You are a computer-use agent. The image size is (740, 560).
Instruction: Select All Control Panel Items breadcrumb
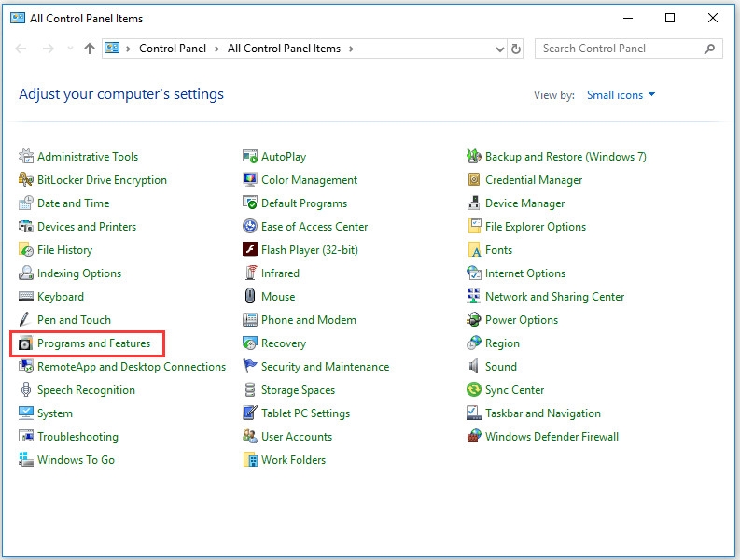point(284,49)
